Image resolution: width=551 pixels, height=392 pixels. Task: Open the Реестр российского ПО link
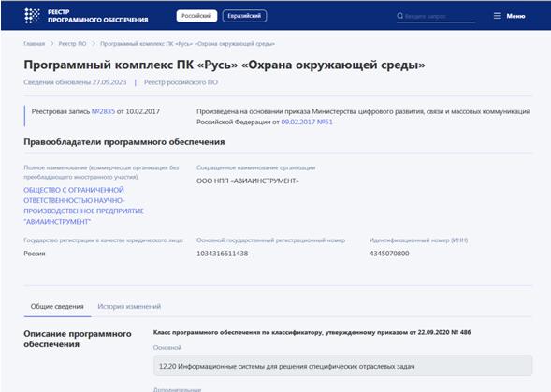click(181, 82)
